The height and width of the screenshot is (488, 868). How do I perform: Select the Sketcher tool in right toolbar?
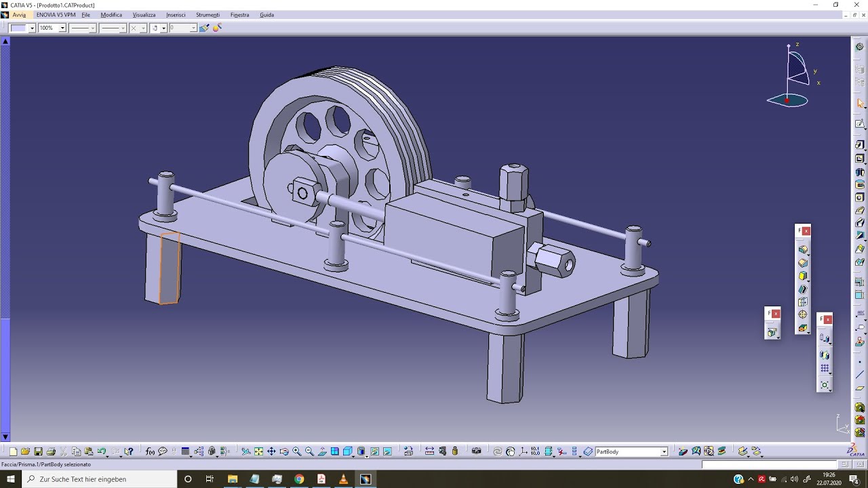(x=860, y=124)
